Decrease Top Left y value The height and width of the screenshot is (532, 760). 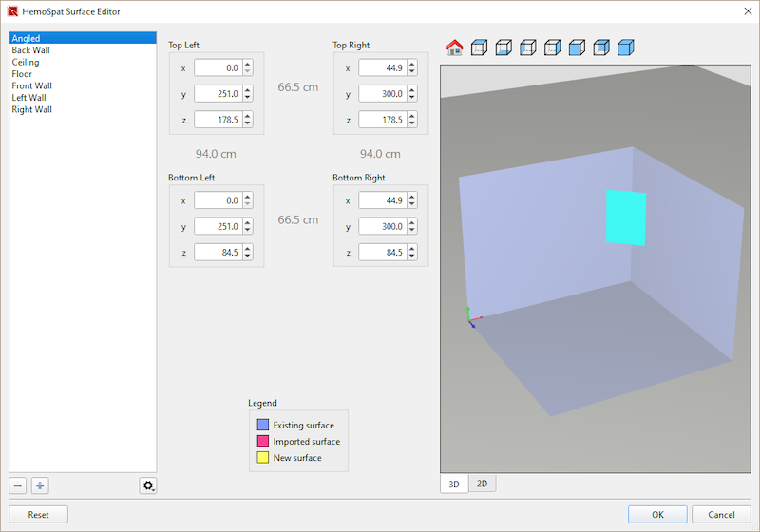coord(248,98)
